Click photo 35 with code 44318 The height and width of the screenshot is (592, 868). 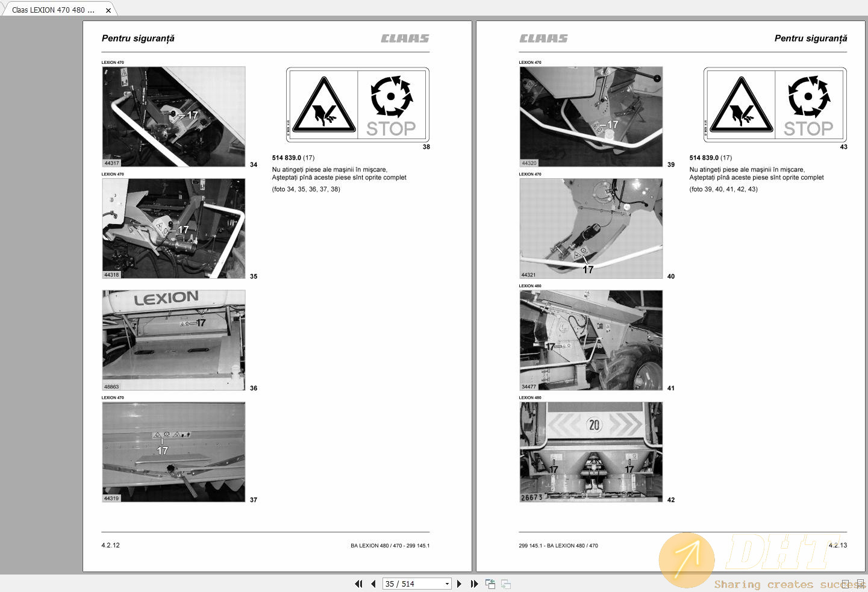(x=173, y=228)
